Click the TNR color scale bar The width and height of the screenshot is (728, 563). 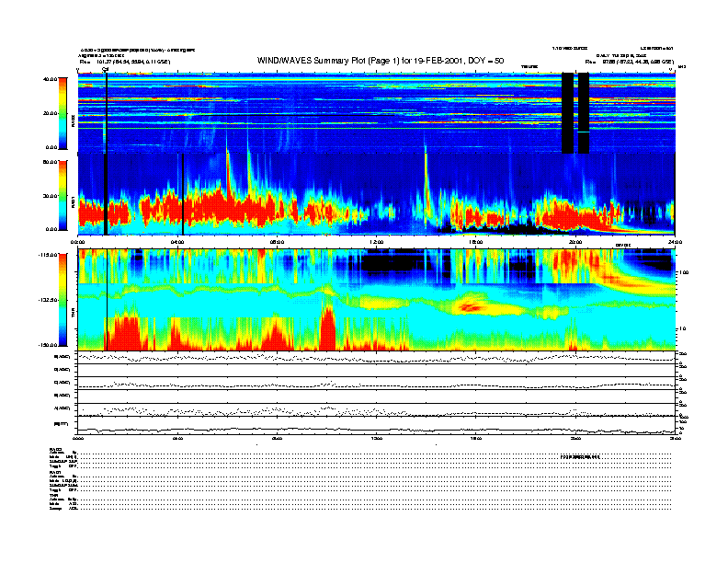[x=63, y=300]
